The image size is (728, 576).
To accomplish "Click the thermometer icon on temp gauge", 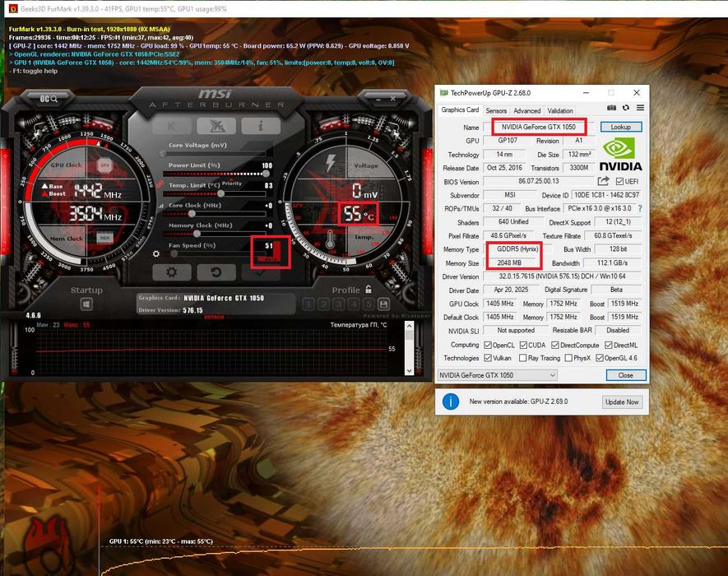I will click(x=330, y=239).
